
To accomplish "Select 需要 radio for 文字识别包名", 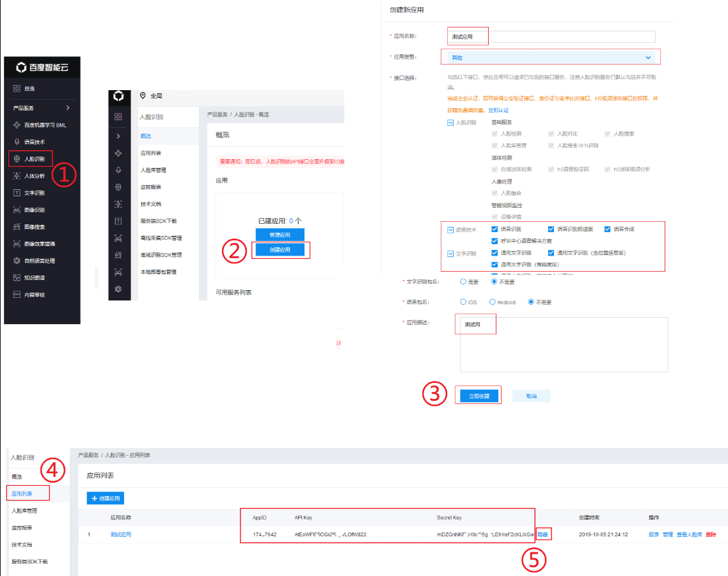I will 463,281.
